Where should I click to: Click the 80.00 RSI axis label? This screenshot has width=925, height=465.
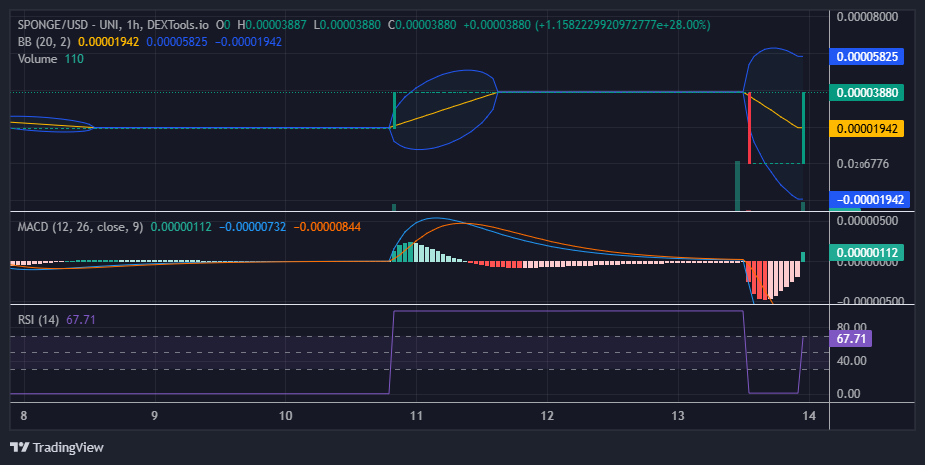[851, 328]
